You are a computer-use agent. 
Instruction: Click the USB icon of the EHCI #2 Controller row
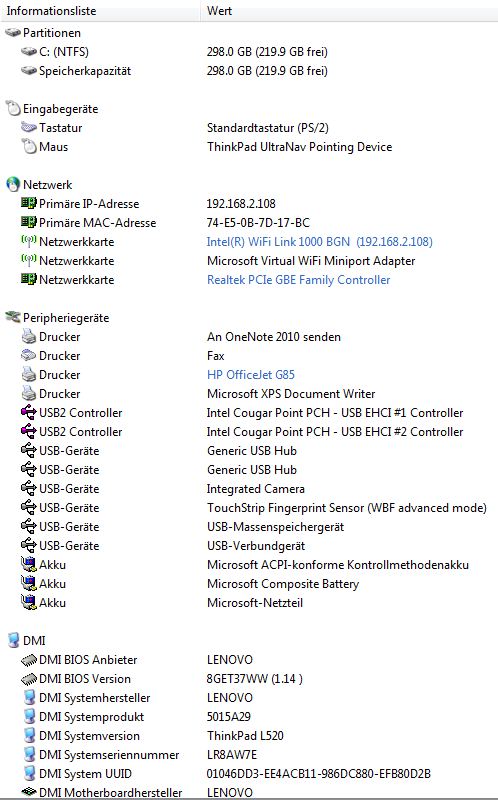click(x=29, y=431)
